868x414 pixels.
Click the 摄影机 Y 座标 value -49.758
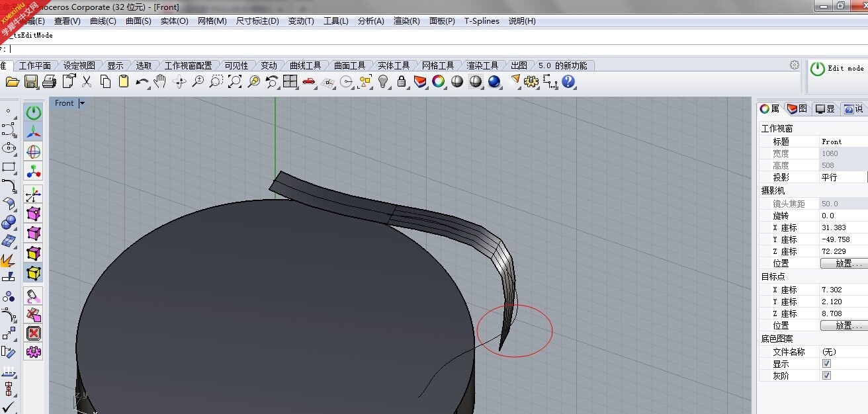(x=844, y=239)
